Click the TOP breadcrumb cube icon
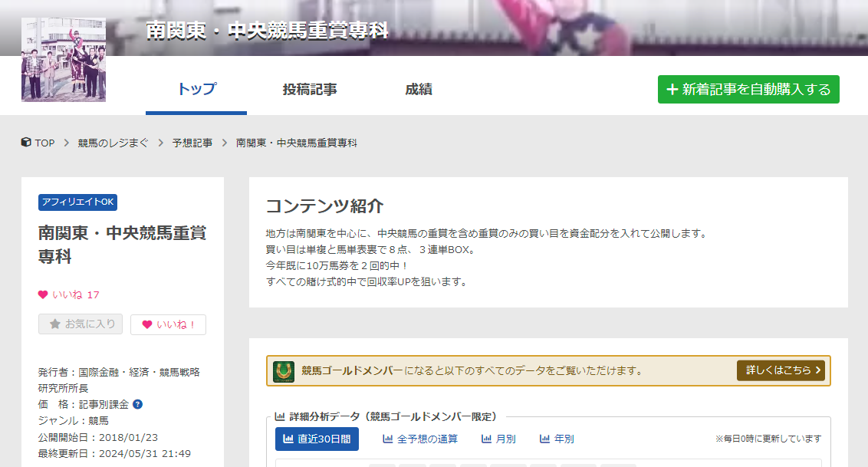The image size is (868, 467). (26, 142)
